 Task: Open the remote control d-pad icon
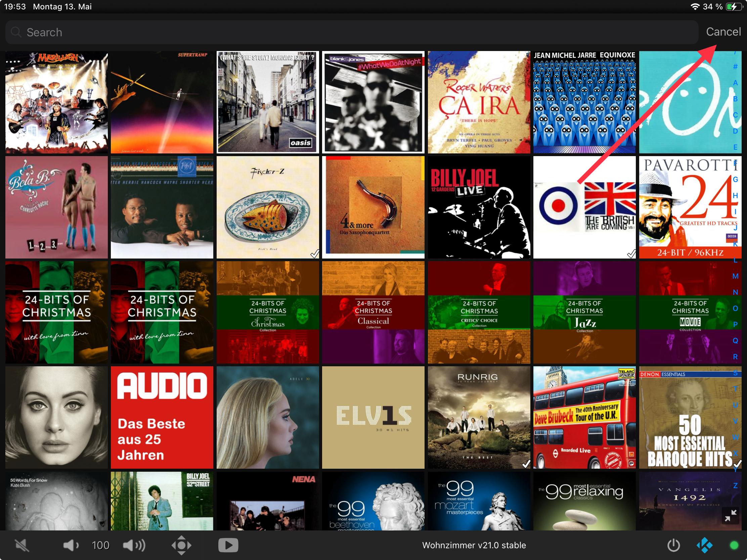pyautogui.click(x=181, y=545)
